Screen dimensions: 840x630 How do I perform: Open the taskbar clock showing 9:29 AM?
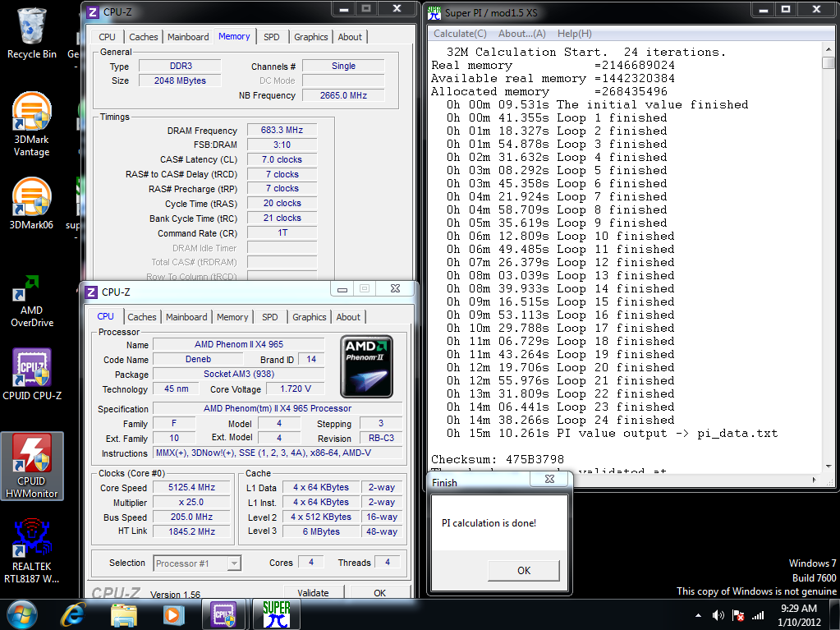[x=799, y=615]
